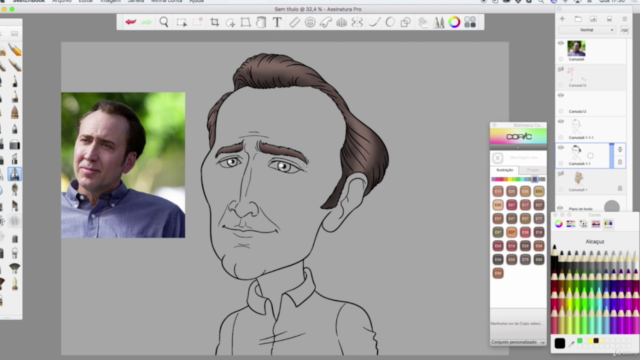Click the Camada8-1 skin layer thumbnail
This screenshot has width=640, height=360.
pos(578,178)
